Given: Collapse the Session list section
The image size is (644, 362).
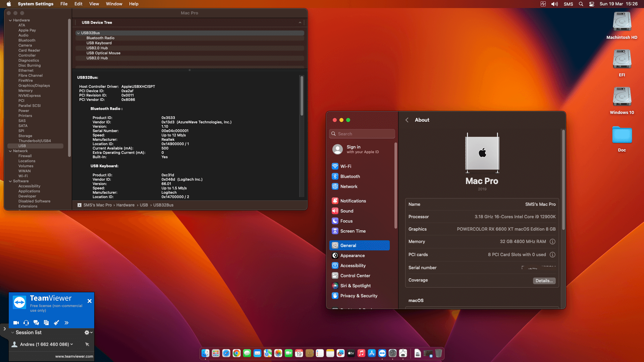Looking at the screenshot, I should click(x=12, y=333).
